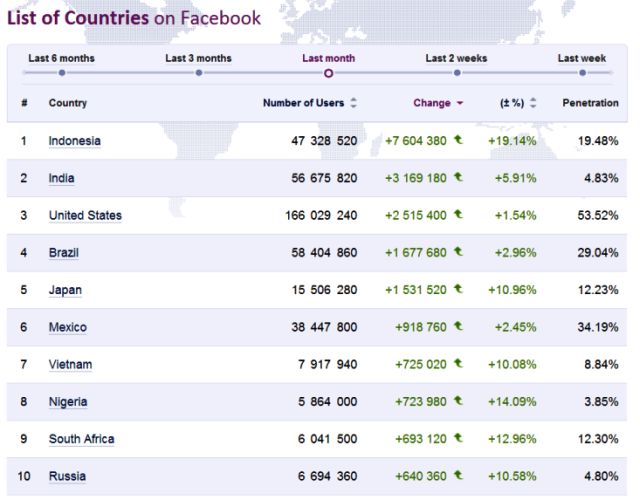Click the green arrow beside +3 169 180
This screenshot has height=500, width=640.
coord(458,177)
